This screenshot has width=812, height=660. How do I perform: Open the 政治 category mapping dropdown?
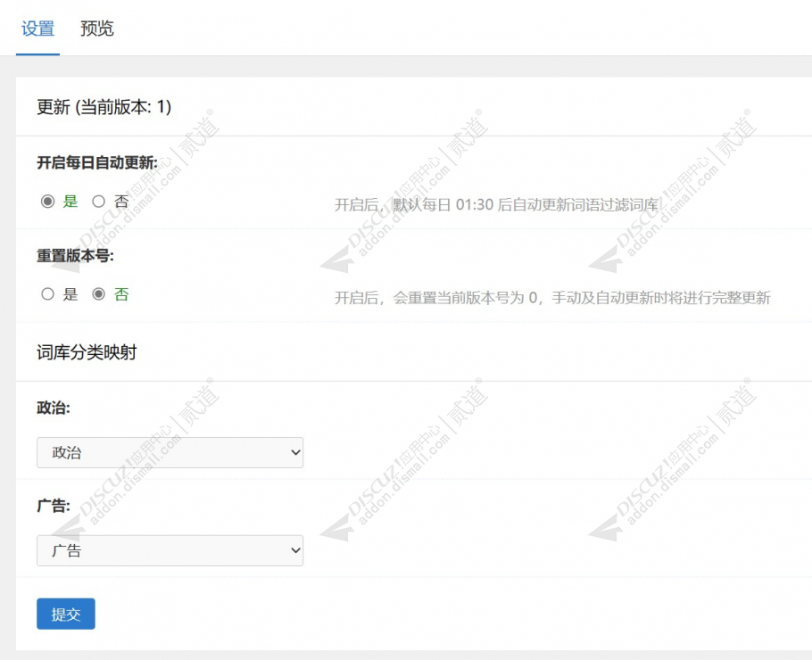pyautogui.click(x=170, y=452)
